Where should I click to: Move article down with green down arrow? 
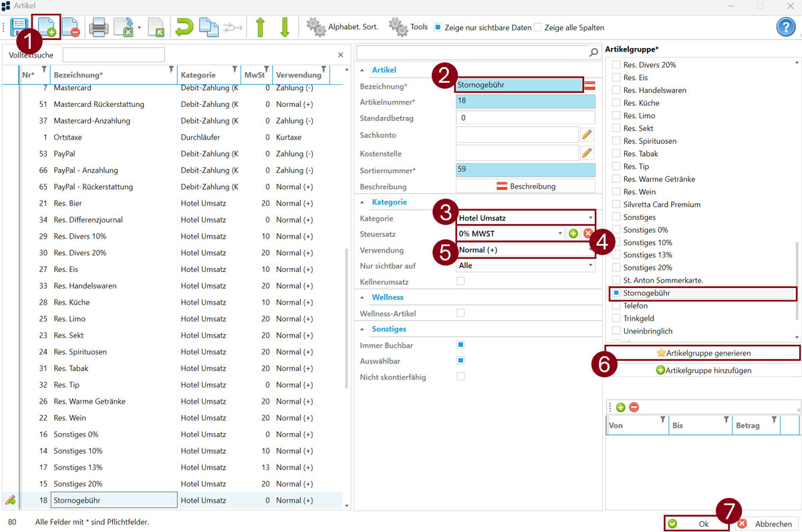click(x=285, y=27)
